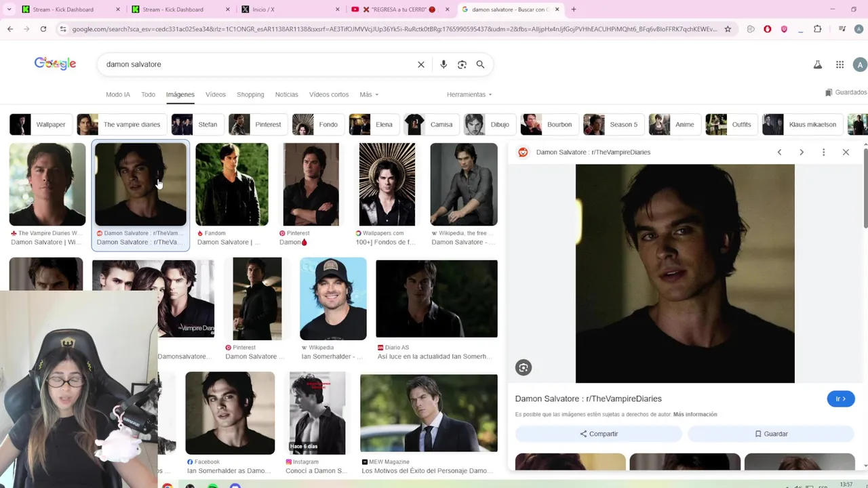Open the MEW Magazine result thumbnail
Image resolution: width=868 pixels, height=488 pixels.
(429, 413)
